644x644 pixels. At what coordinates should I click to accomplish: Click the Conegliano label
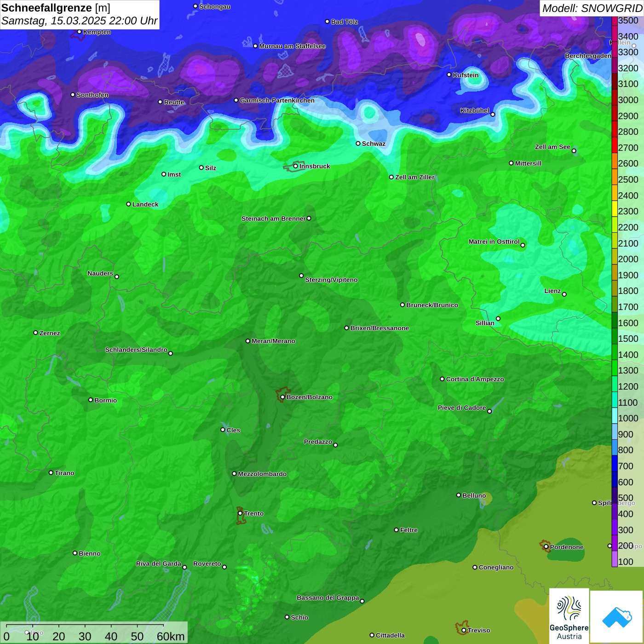496,567
